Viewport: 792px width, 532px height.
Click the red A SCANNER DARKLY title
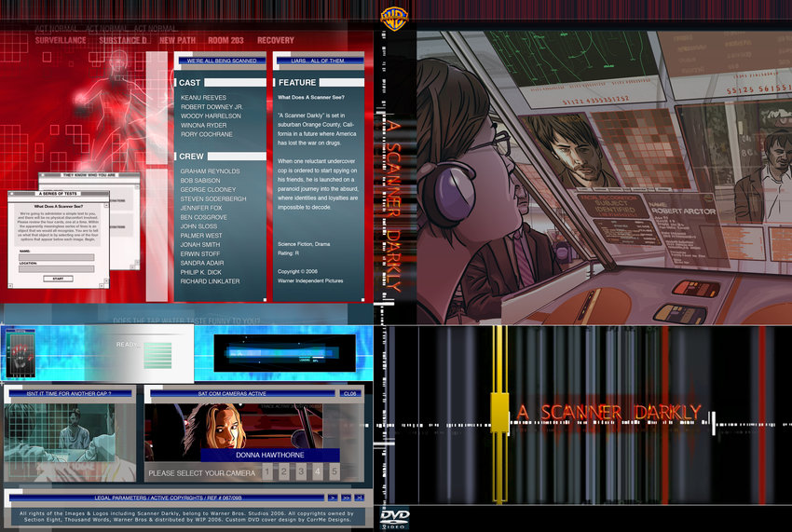(x=608, y=412)
